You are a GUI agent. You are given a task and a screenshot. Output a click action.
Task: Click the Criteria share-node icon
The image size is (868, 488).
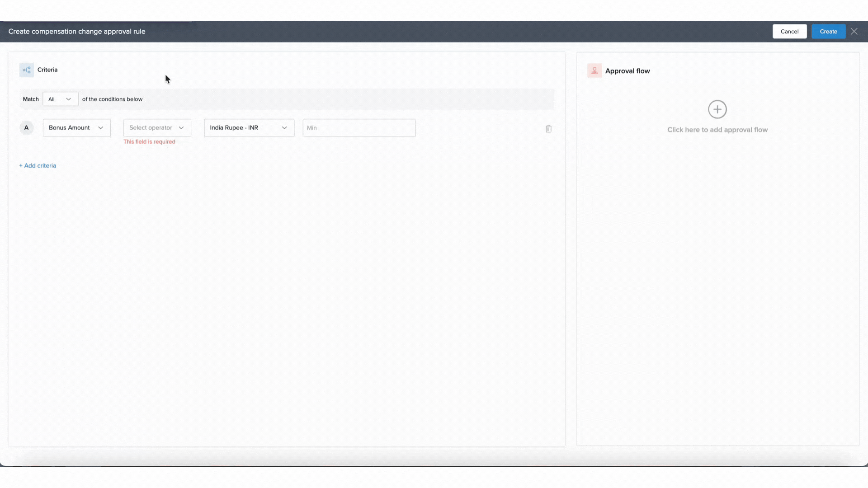[x=26, y=70]
